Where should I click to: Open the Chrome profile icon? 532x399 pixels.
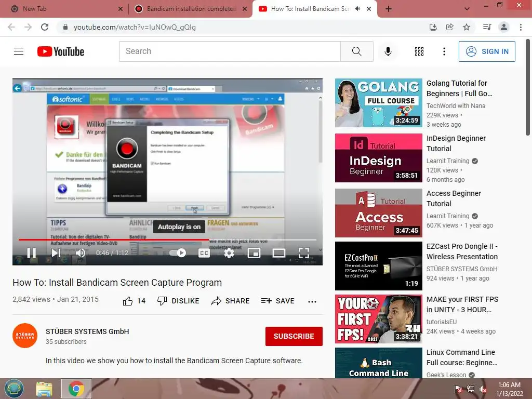coord(504,27)
